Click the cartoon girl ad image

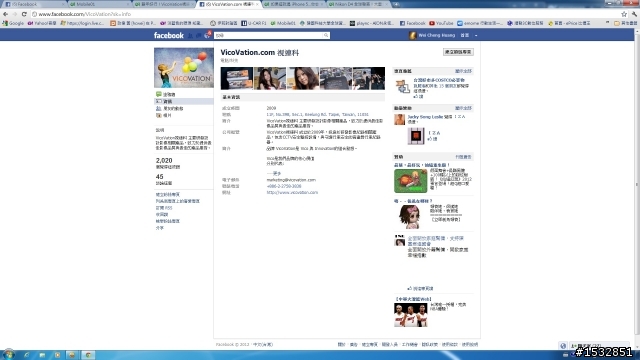tap(409, 217)
